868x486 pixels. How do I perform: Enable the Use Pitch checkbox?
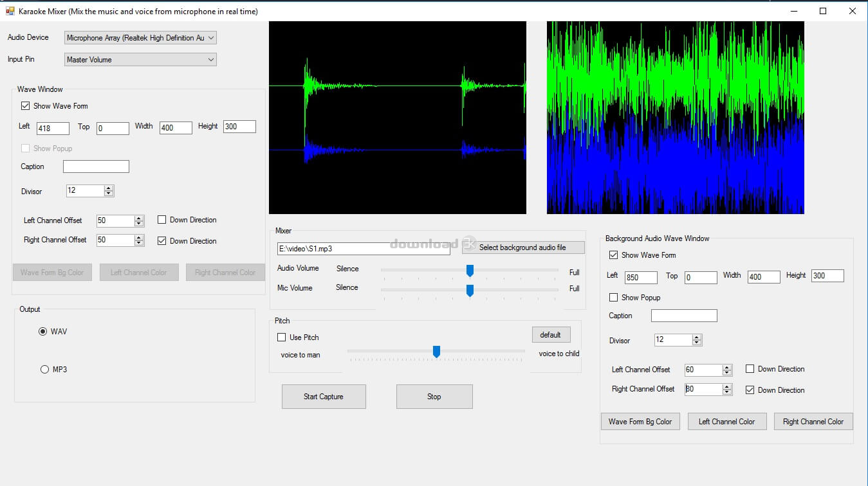pos(281,337)
